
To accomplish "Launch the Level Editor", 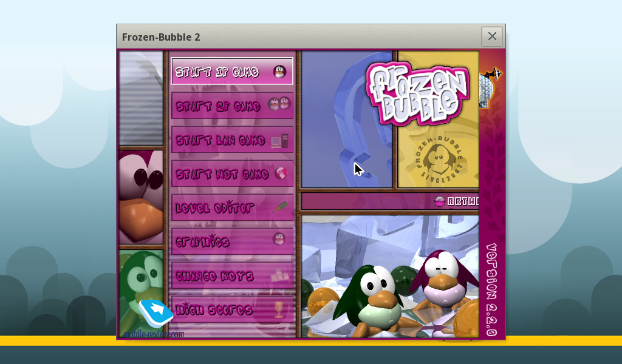I will click(x=232, y=207).
